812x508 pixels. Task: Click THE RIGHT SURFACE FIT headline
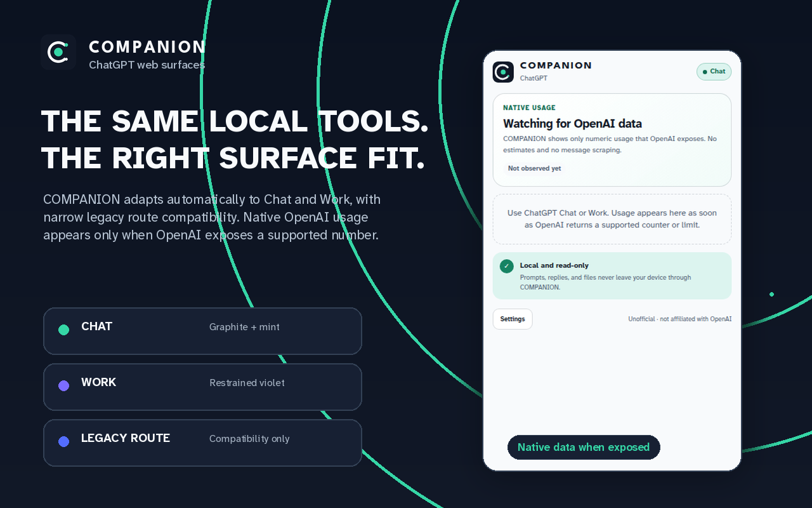233,158
